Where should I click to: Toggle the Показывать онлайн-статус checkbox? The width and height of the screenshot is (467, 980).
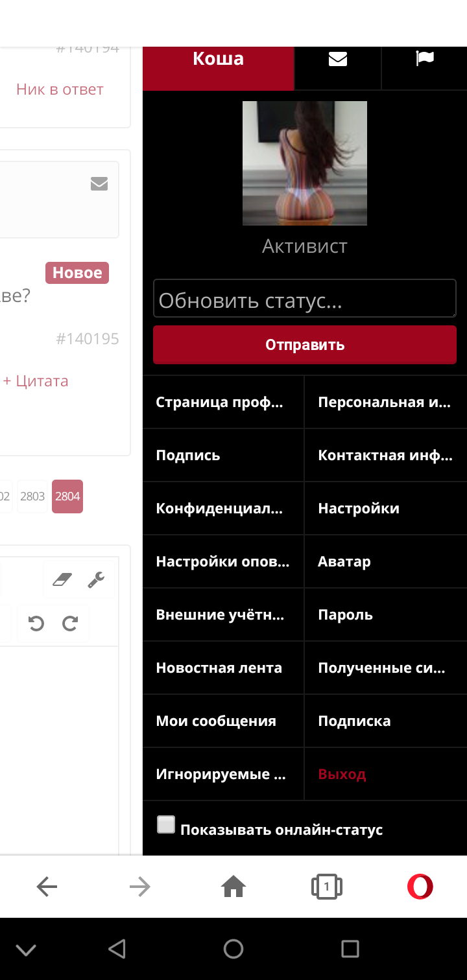[166, 824]
